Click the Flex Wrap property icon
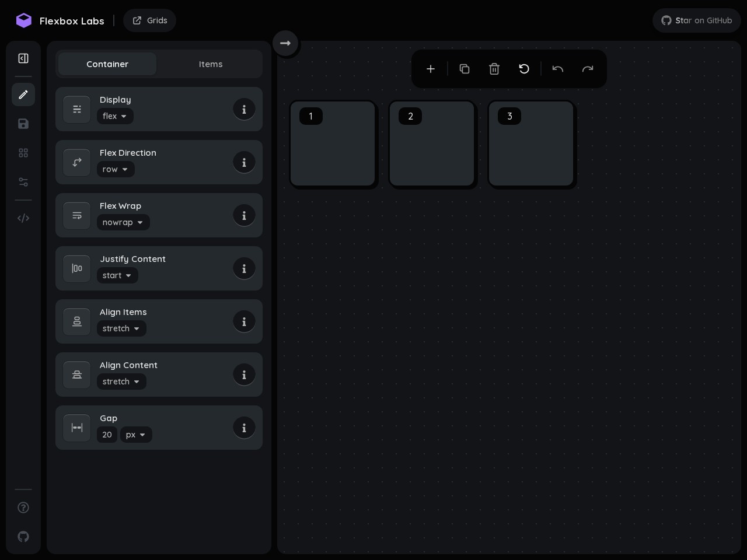This screenshot has width=747, height=560. pos(77,215)
